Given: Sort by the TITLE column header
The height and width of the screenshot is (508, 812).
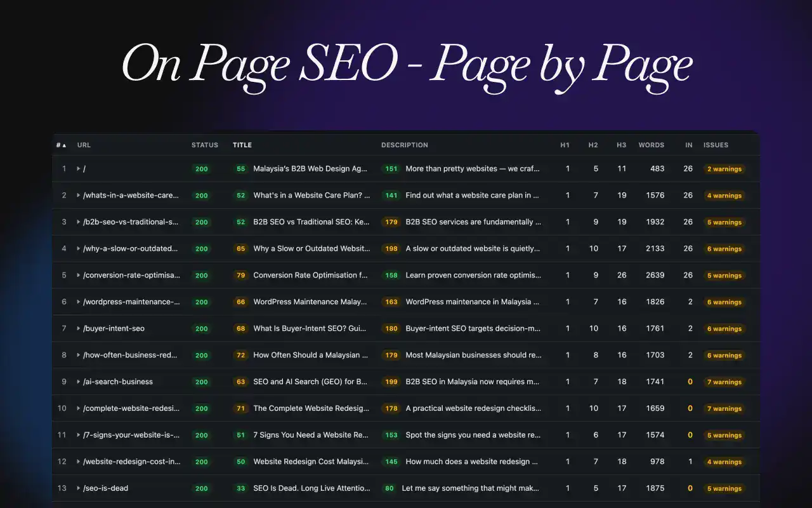Looking at the screenshot, I should [242, 145].
